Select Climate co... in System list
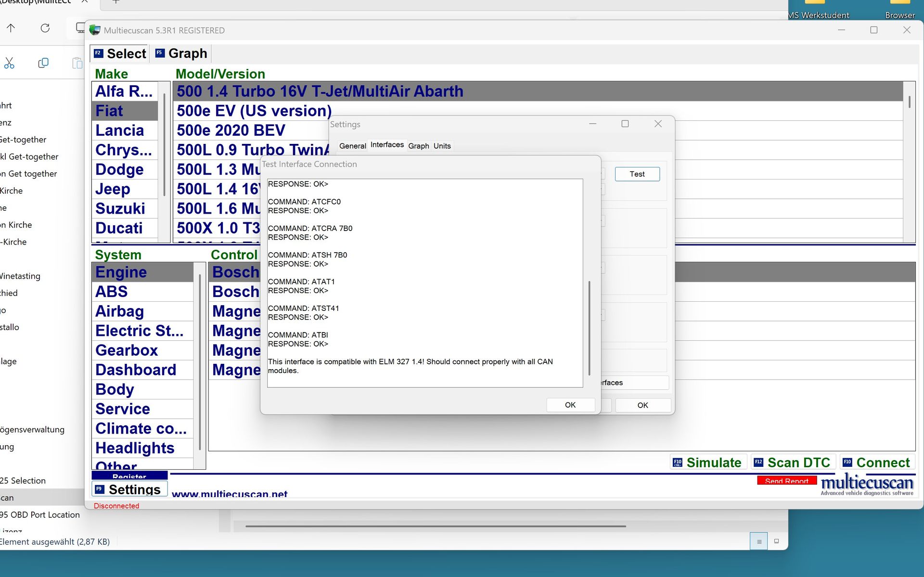Viewport: 924px width, 577px height. [142, 428]
